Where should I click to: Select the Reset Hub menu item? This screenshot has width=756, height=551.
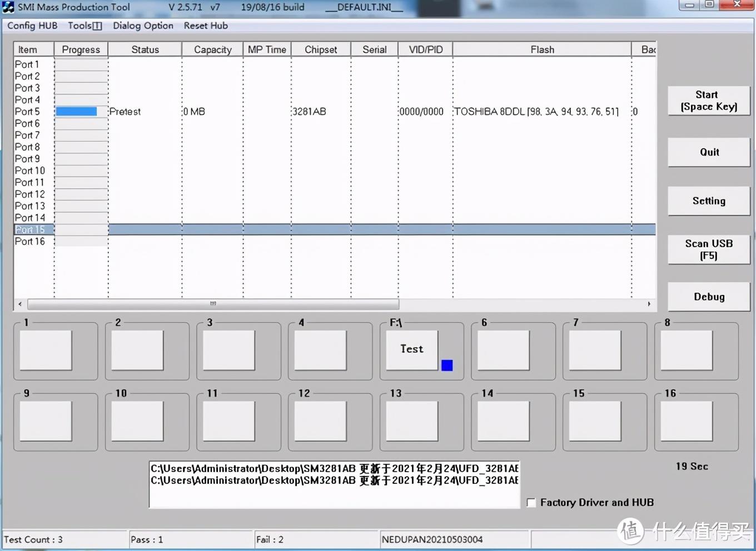coord(206,26)
